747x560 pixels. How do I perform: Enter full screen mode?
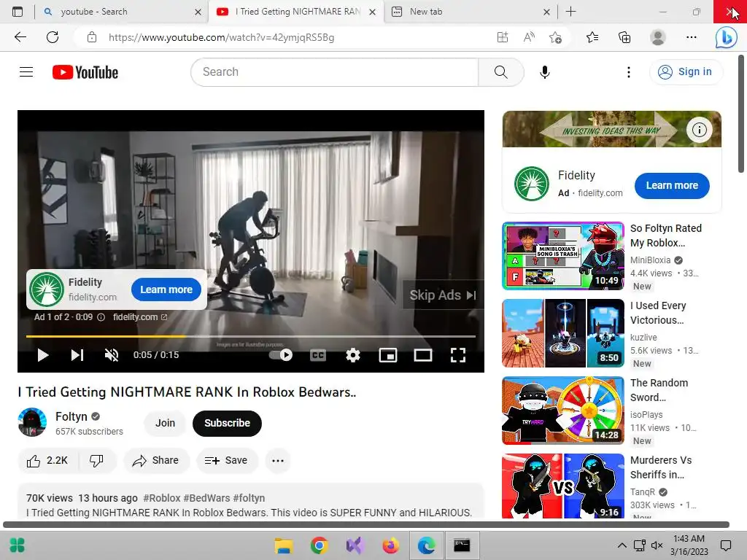click(458, 355)
